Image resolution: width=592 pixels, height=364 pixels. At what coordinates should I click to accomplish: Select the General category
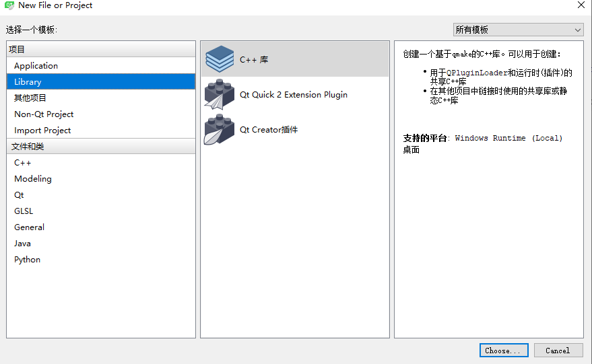[x=101, y=227]
